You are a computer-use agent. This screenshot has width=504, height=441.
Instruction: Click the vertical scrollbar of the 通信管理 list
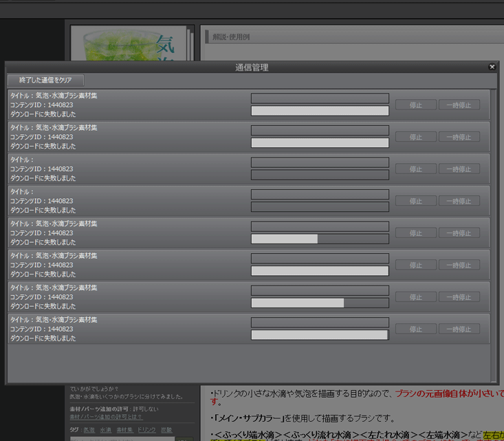494,235
